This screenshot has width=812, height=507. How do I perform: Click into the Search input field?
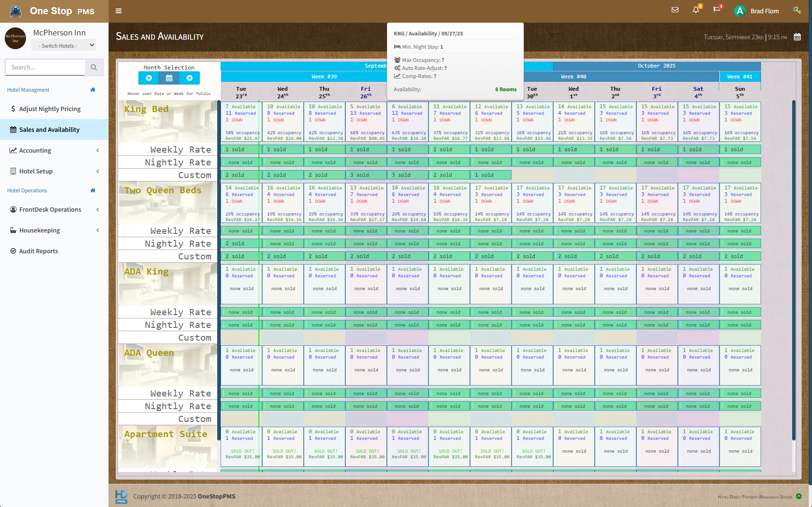pyautogui.click(x=45, y=68)
